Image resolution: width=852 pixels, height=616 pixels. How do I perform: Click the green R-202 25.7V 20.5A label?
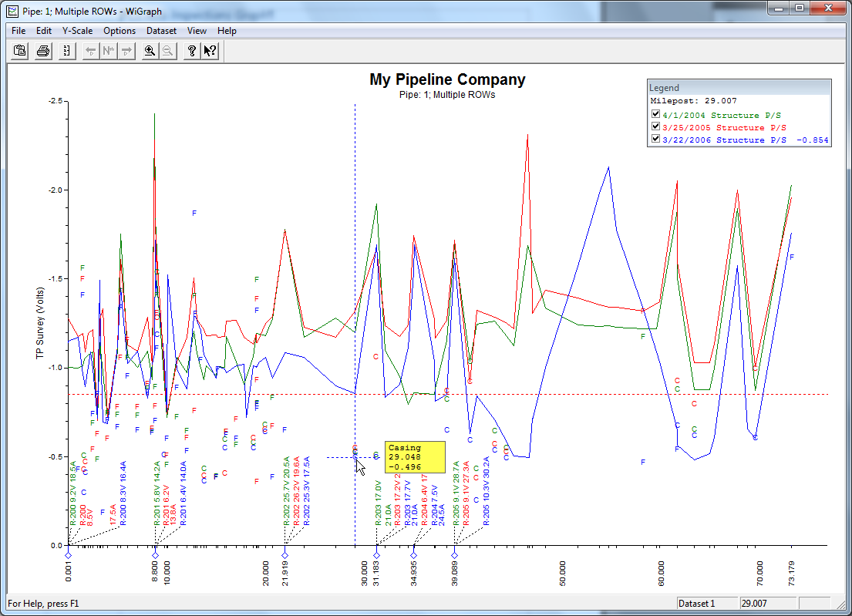pos(286,491)
